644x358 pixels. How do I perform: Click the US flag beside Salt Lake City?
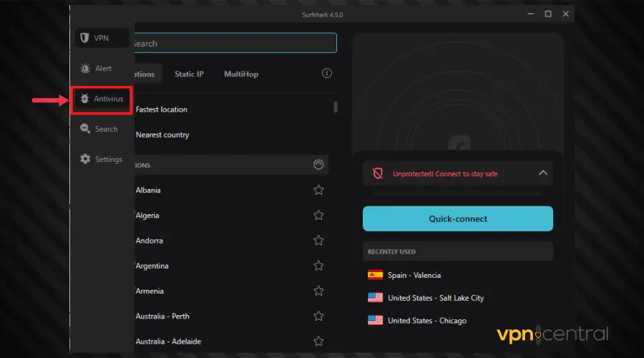(375, 298)
